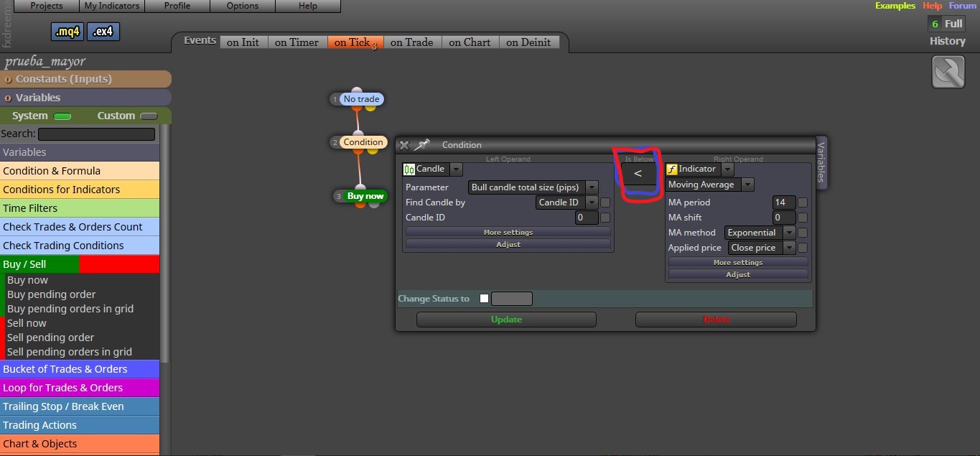Open the Help menu
Image resolution: width=980 pixels, height=456 pixels.
pyautogui.click(x=308, y=6)
